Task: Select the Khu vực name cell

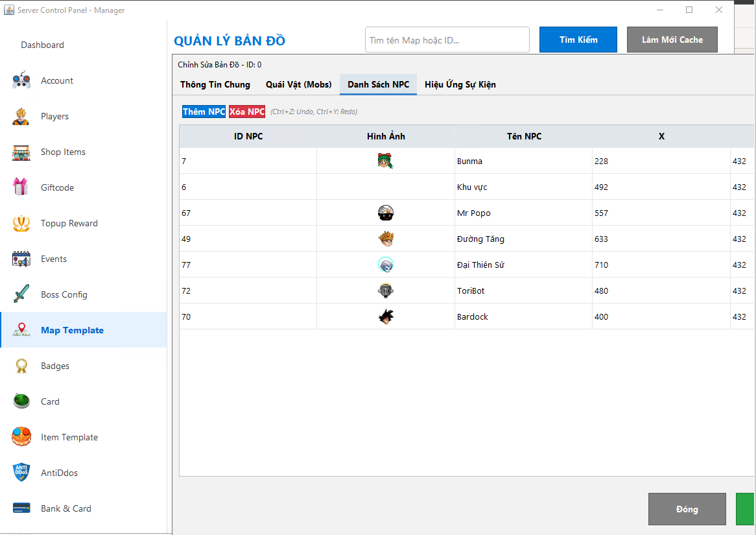Action: click(x=524, y=187)
